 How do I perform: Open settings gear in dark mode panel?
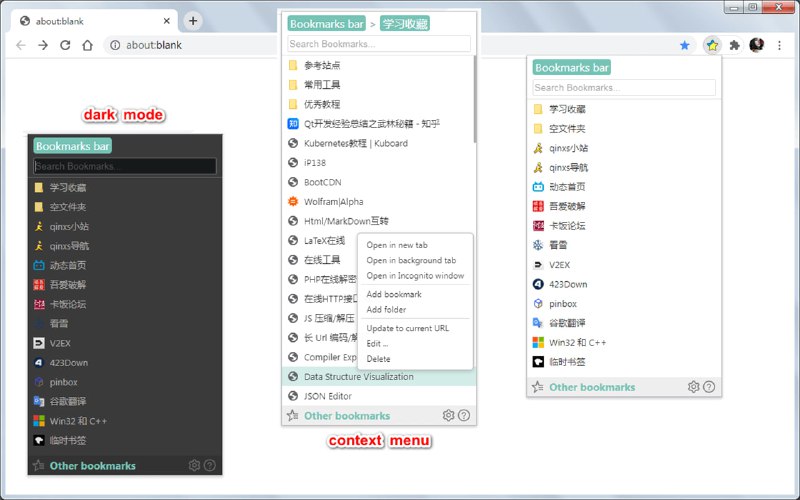click(x=194, y=465)
